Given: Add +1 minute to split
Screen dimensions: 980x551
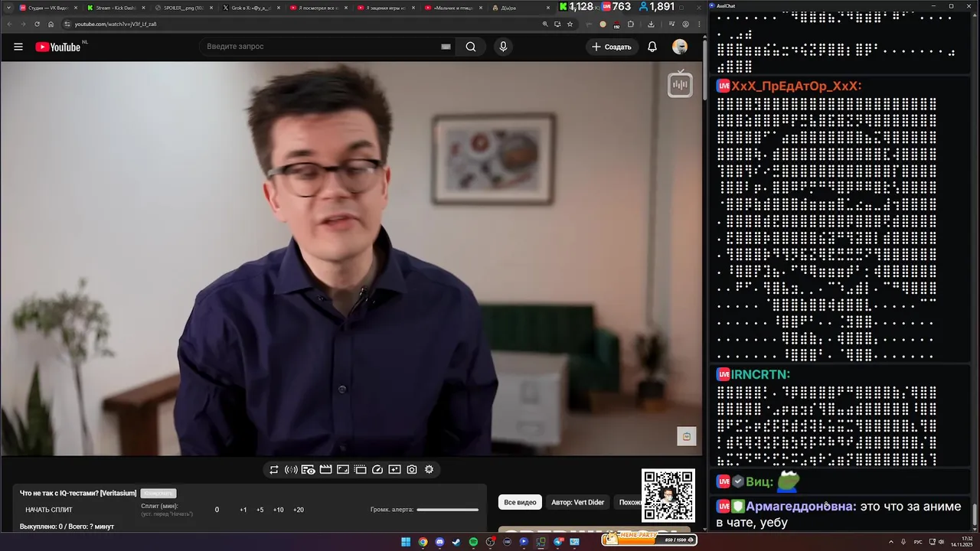Looking at the screenshot, I should (243, 510).
